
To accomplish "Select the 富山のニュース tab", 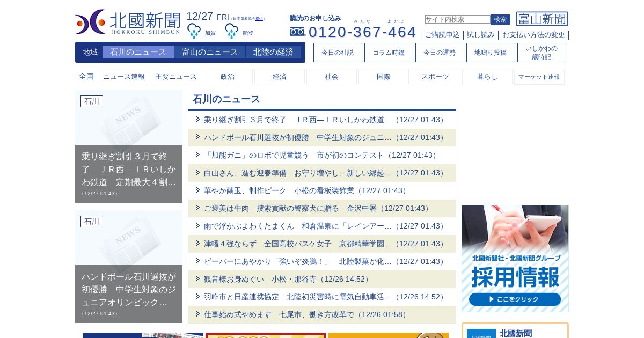I will [x=210, y=52].
